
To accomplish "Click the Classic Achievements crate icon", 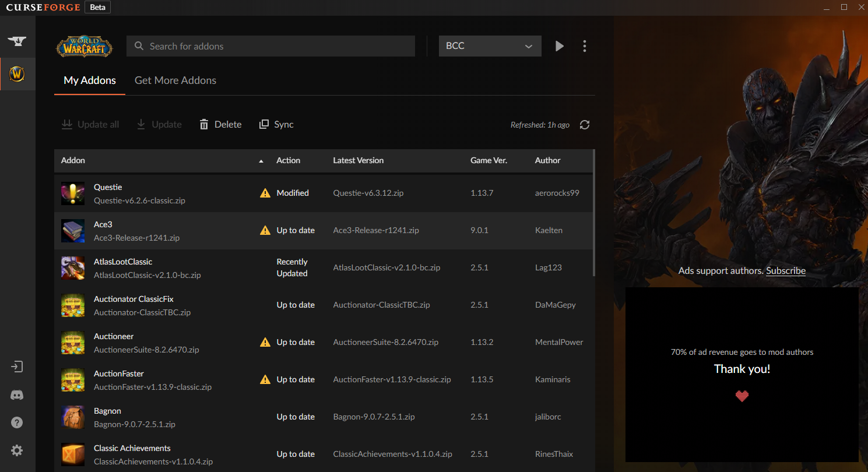I will pos(73,455).
